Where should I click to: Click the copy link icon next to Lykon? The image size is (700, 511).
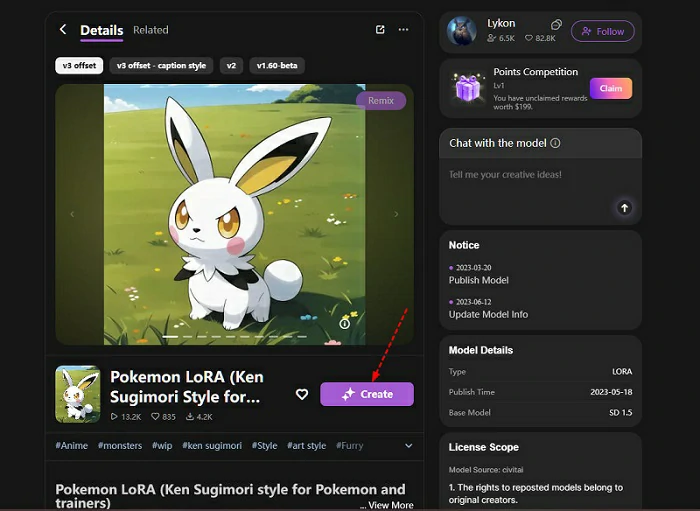[x=557, y=24]
